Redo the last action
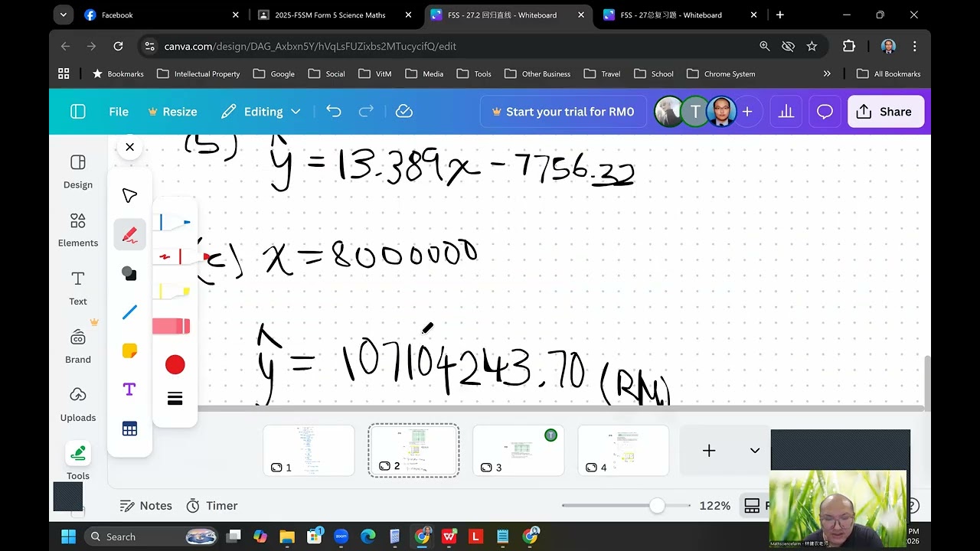The image size is (980, 551). pos(366,112)
